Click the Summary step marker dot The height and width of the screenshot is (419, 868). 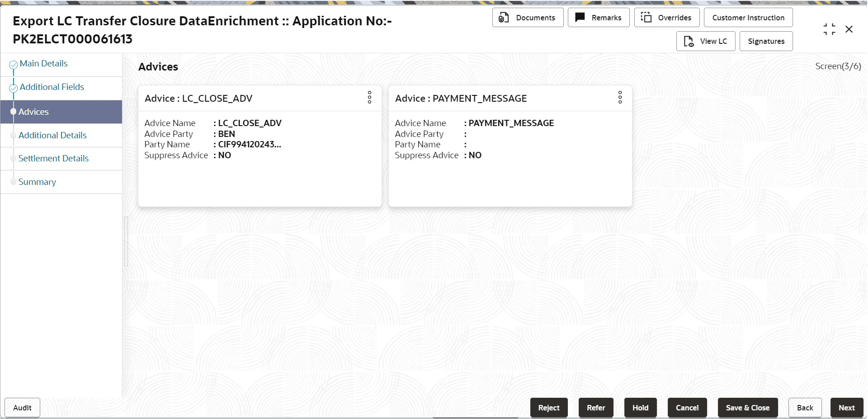point(14,182)
